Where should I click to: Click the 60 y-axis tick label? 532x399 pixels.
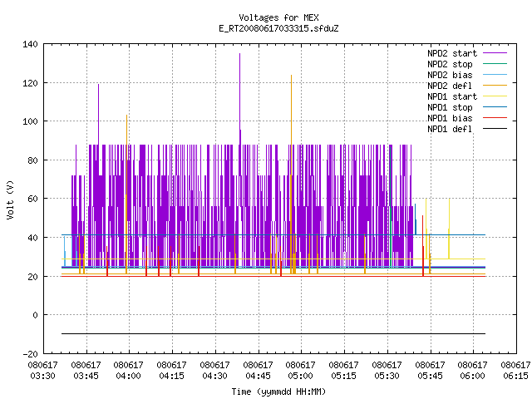33,199
